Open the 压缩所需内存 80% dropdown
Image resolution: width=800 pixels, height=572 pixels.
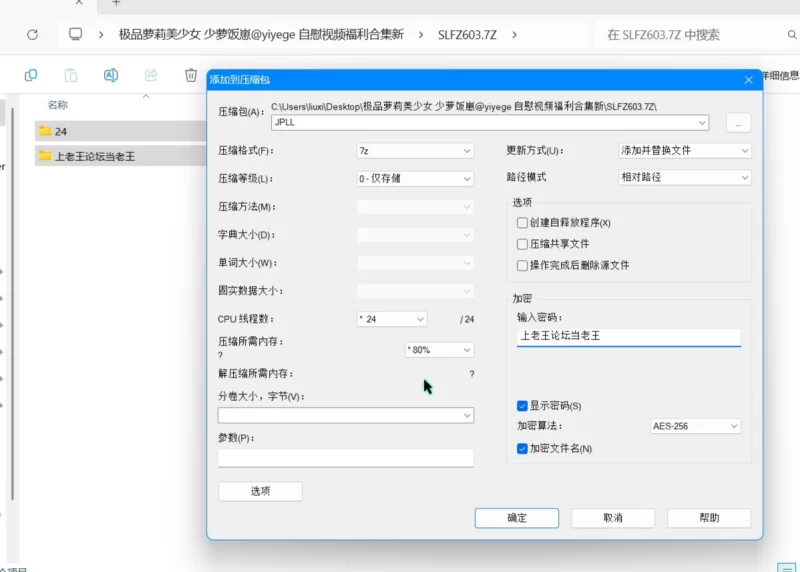[439, 350]
